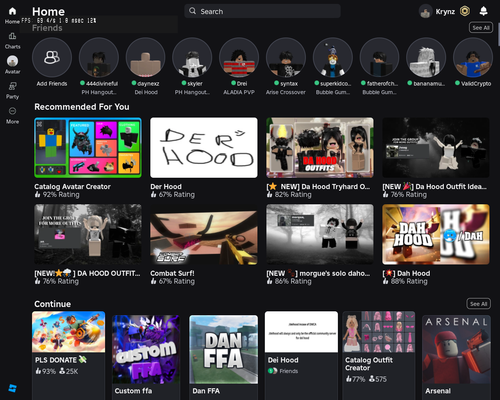The width and height of the screenshot is (500, 400).
Task: Continue playing Dei Hood
Action: (301, 332)
